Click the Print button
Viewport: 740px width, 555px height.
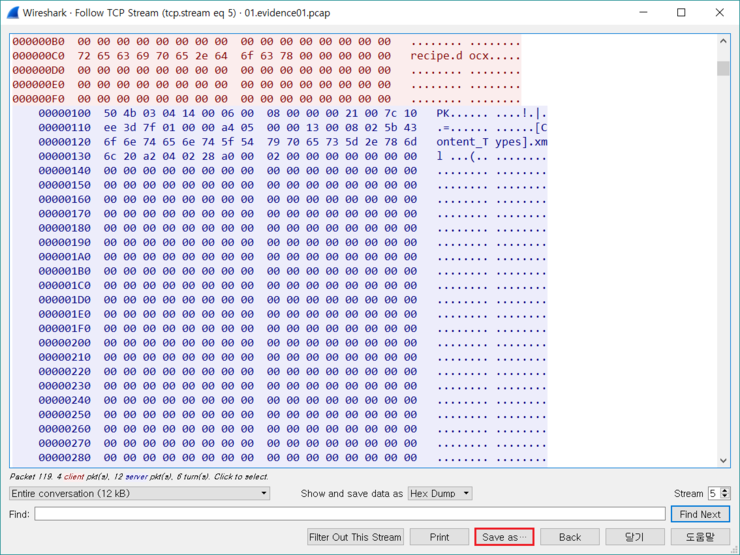pos(439,537)
